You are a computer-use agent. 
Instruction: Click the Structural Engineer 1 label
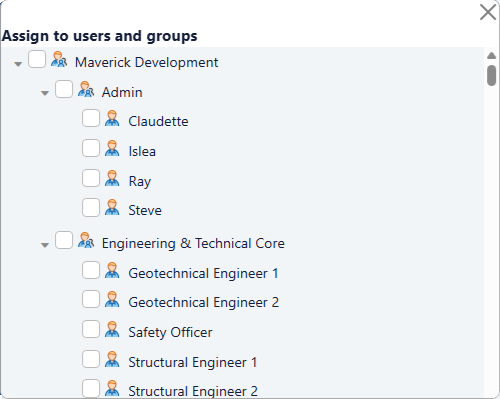(x=193, y=362)
